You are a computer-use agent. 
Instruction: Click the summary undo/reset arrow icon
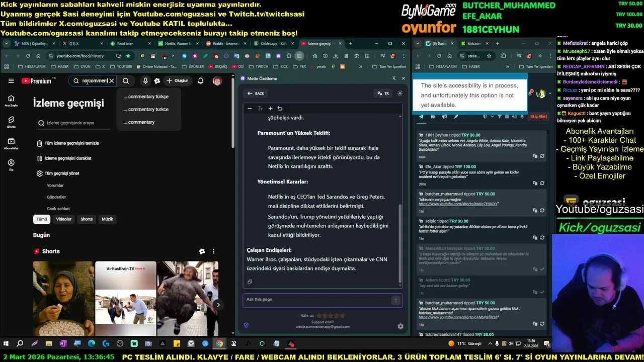(x=280, y=108)
